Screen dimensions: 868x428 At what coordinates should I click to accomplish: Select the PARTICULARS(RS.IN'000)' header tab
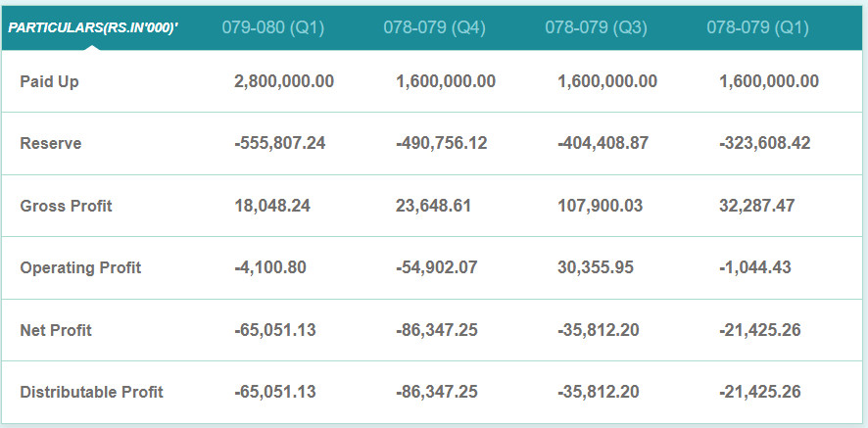(93, 27)
